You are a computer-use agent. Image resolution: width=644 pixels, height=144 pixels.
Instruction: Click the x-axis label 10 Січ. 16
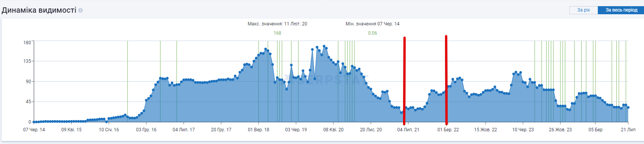coord(109,130)
